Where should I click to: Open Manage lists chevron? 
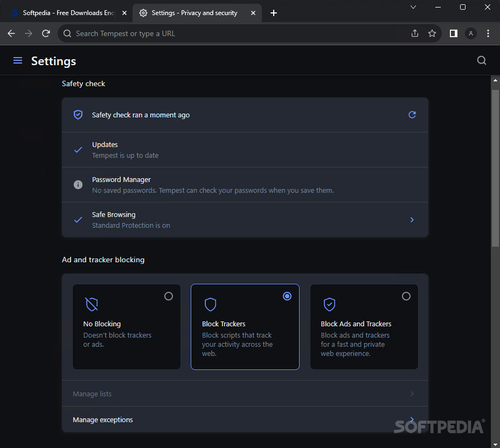pyautogui.click(x=412, y=394)
